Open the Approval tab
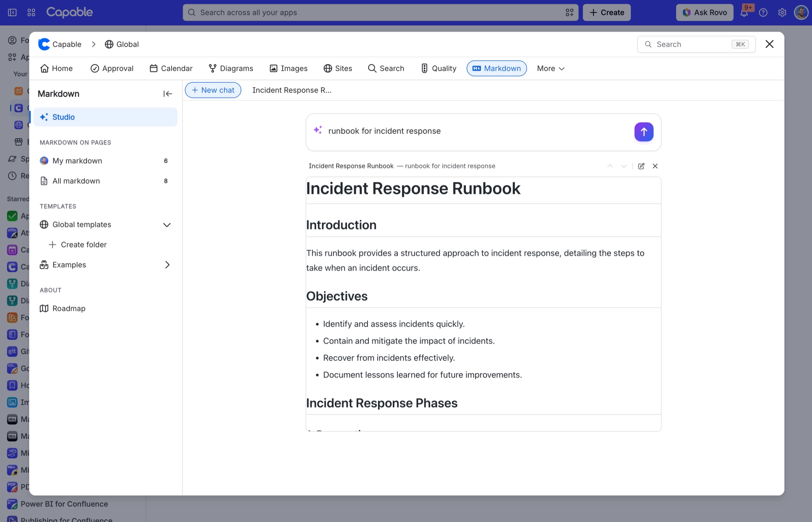Image resolution: width=812 pixels, height=522 pixels. [112, 68]
